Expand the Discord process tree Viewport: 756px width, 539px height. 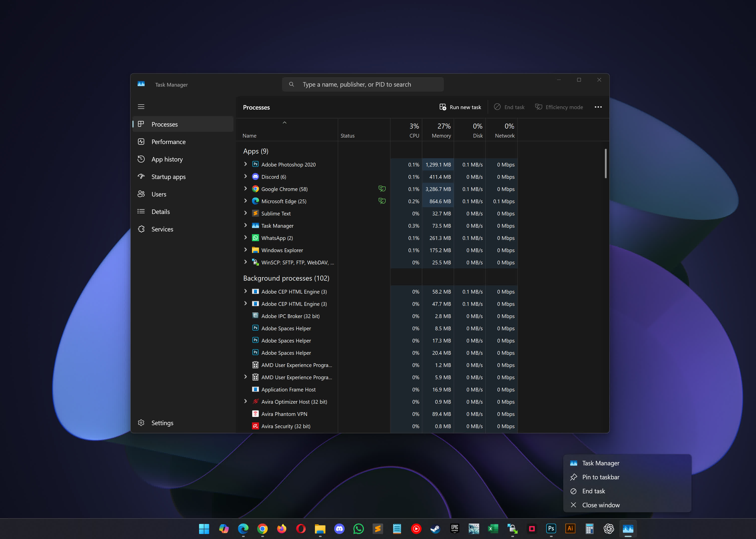coord(246,177)
